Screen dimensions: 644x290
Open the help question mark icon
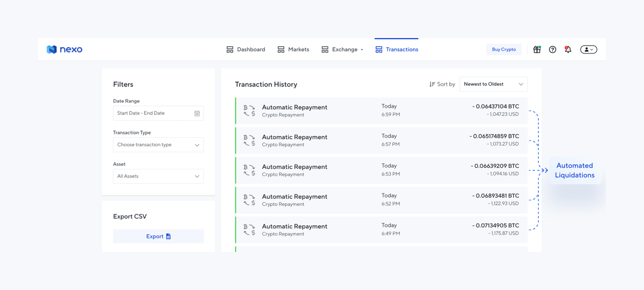coord(552,49)
